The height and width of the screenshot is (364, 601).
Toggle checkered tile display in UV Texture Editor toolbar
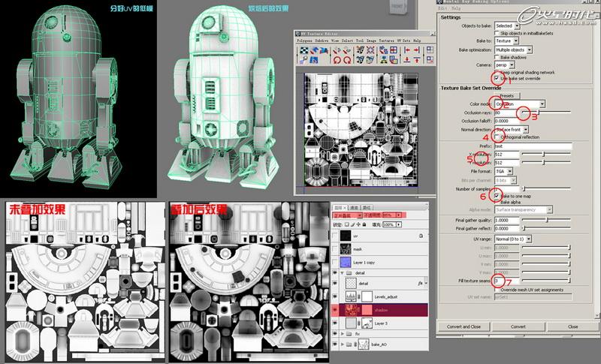(x=304, y=50)
